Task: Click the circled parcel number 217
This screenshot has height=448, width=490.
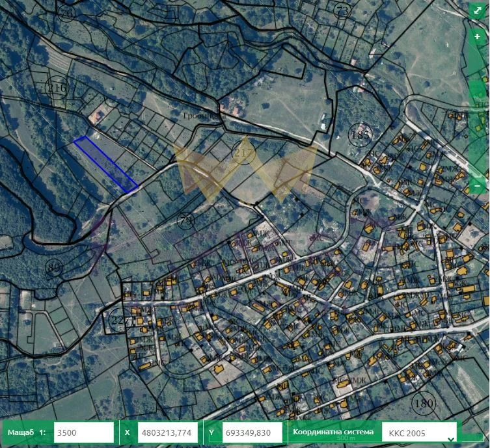Action: pyautogui.click(x=242, y=152)
